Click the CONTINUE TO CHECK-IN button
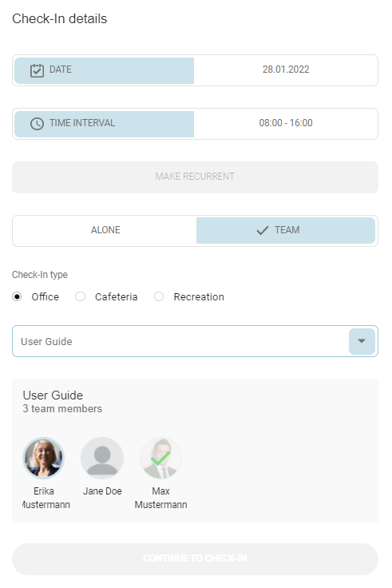Viewport: 392px width, 588px height. (195, 558)
